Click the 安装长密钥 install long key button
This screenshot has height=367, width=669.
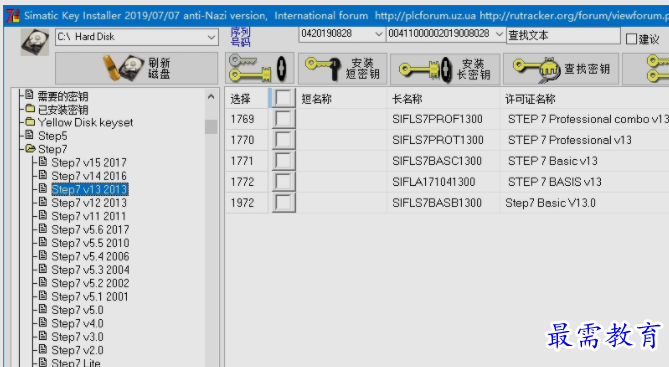445,68
